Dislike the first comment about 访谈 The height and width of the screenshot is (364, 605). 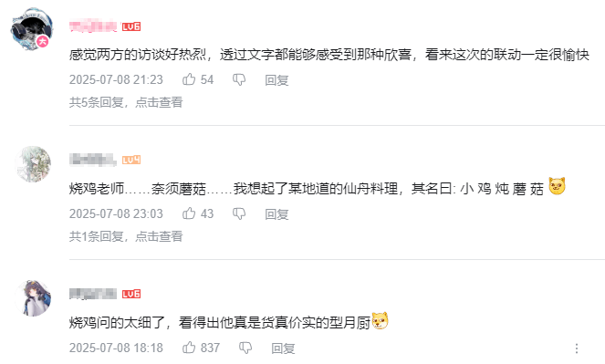pyautogui.click(x=239, y=79)
